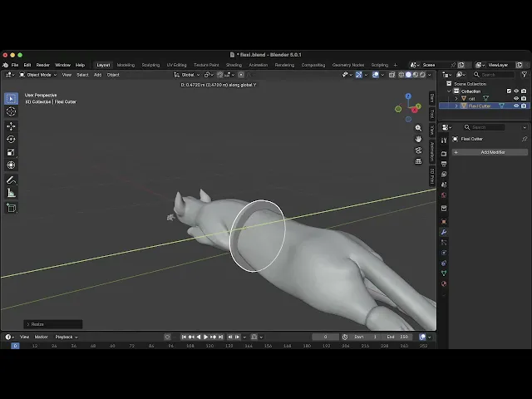
Task: Play the animation forward
Action: click(x=205, y=337)
